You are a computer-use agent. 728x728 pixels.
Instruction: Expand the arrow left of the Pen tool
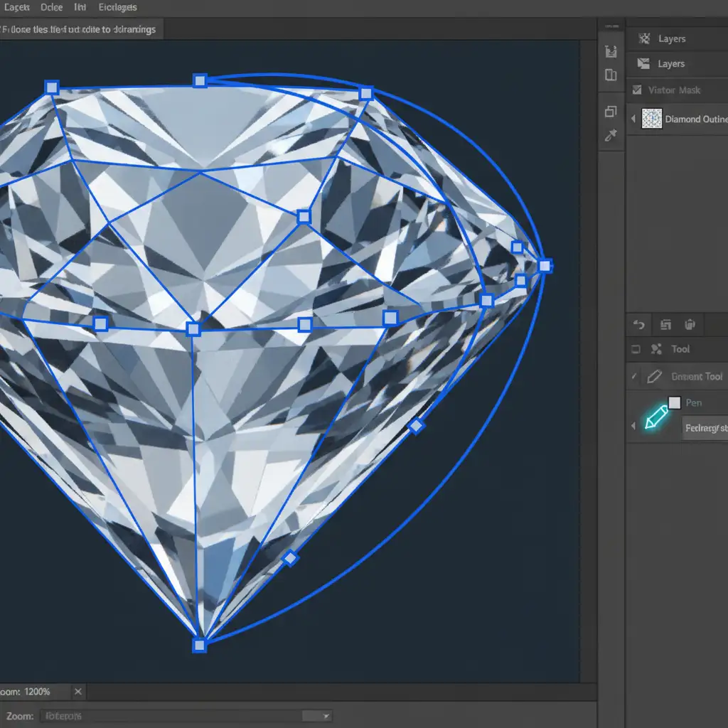point(633,425)
